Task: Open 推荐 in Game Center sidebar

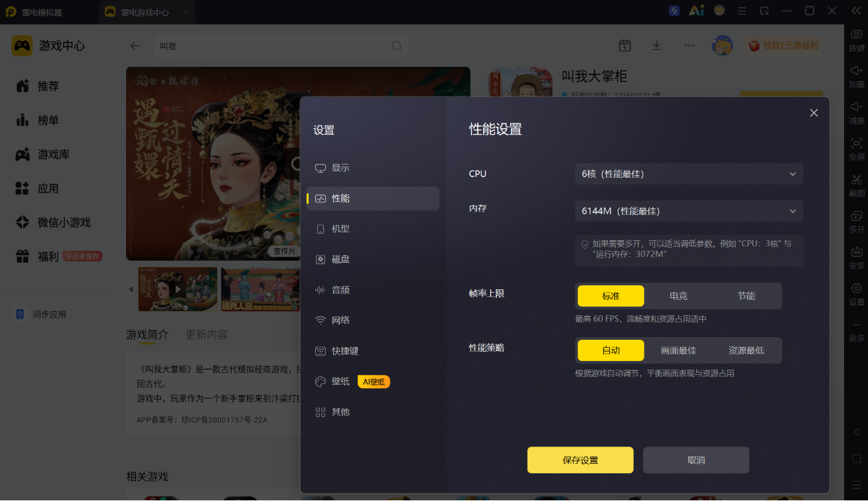Action: (x=48, y=86)
